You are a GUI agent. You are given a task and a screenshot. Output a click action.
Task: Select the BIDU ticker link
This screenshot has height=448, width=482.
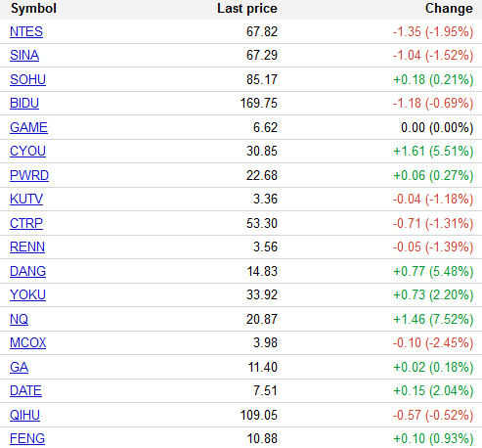(24, 103)
